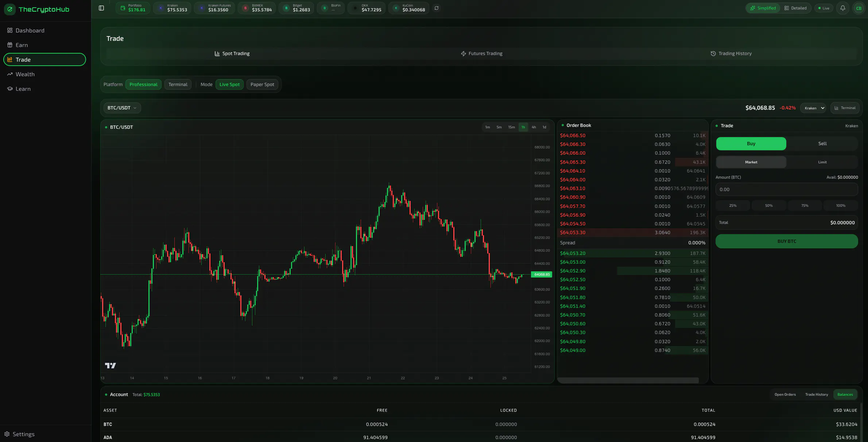Select the 15m chart timeframe

512,127
